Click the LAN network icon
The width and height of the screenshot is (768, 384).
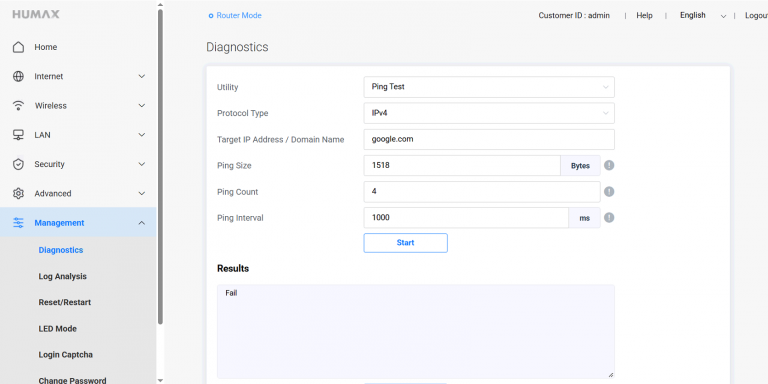18,135
